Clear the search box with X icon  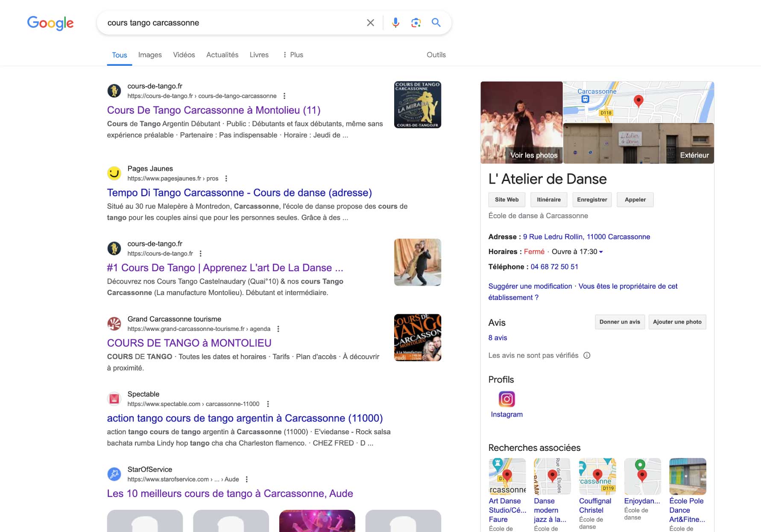(x=370, y=23)
